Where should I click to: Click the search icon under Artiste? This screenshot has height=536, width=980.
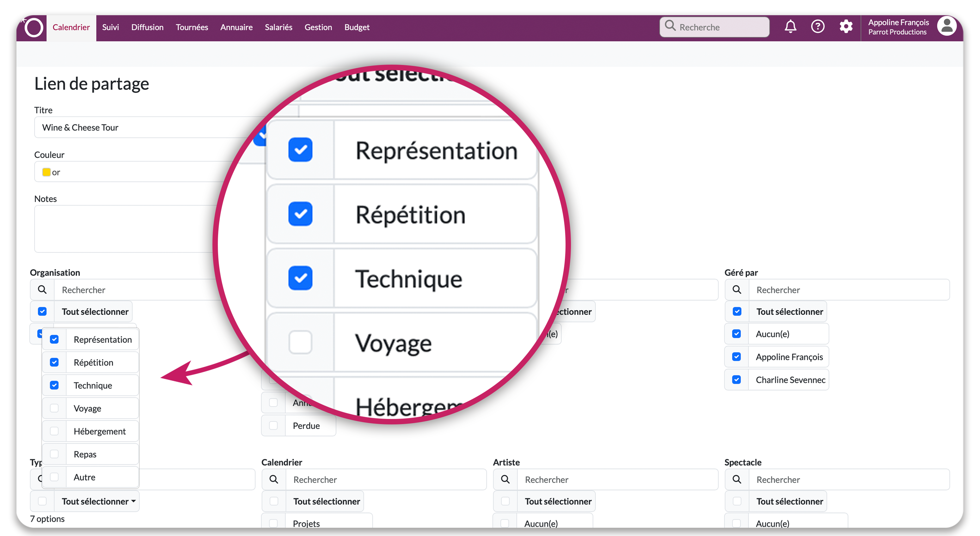(505, 479)
